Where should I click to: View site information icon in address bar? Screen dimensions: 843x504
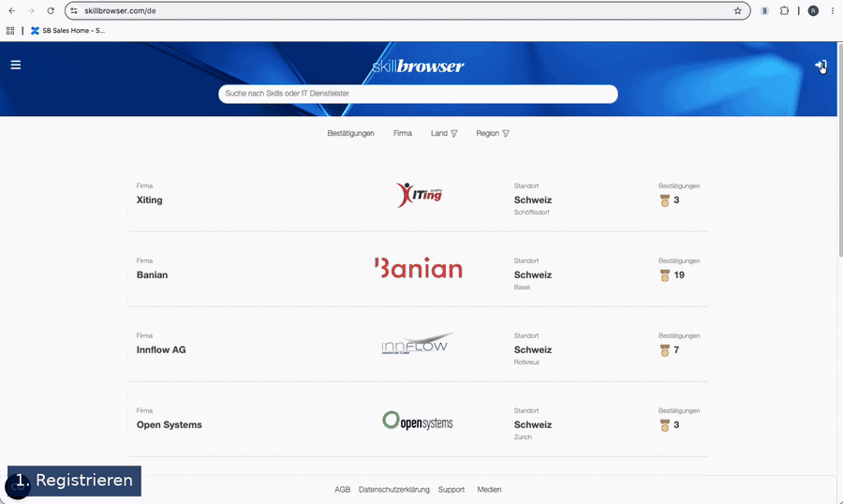click(x=74, y=10)
